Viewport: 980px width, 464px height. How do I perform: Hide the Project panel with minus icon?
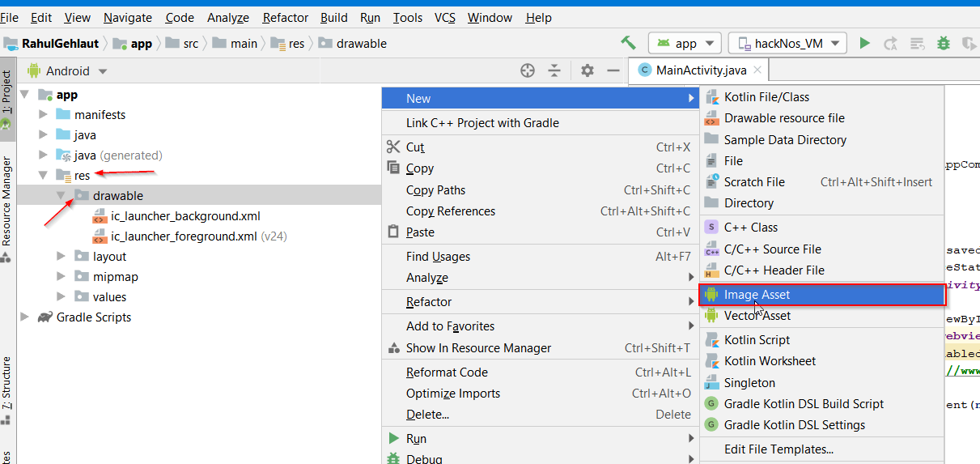coord(613,70)
